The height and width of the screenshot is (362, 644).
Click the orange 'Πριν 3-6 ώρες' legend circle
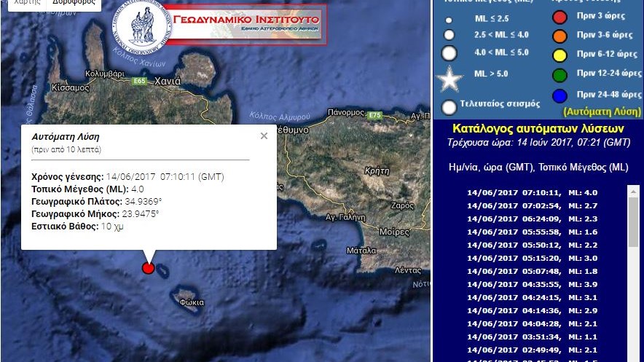[559, 36]
